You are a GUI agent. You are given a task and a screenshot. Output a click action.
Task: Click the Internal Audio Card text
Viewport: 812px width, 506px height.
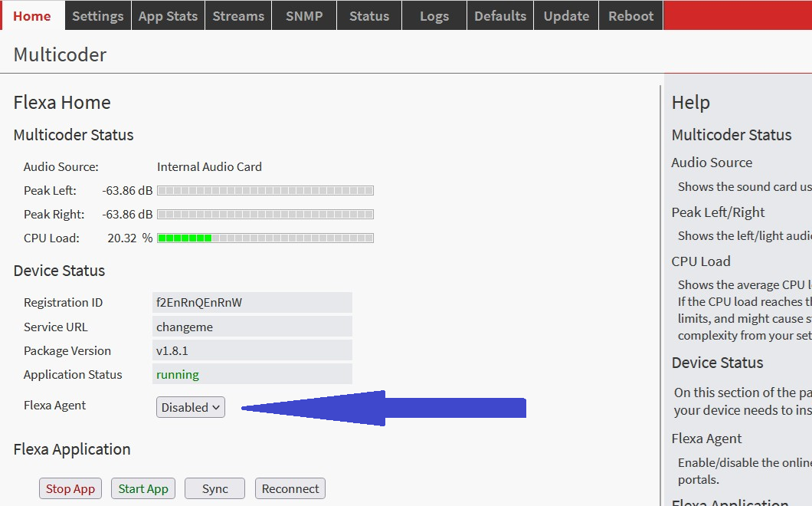point(209,167)
